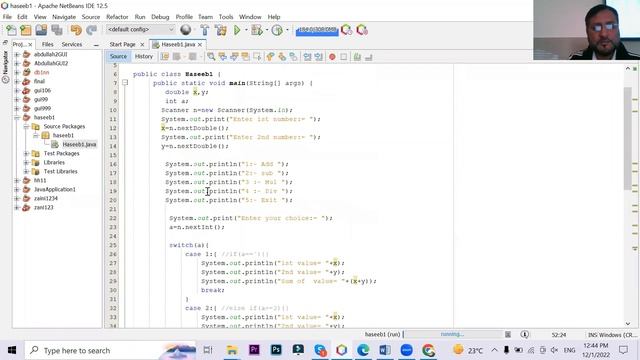
Task: Open dropdown arrow next to Run Project
Action: coord(246,30)
